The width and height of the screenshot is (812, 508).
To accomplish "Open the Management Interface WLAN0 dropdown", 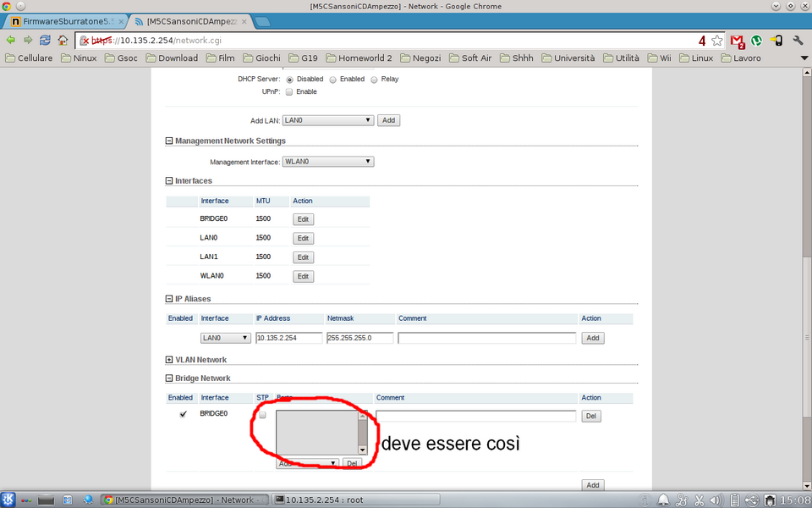I will pyautogui.click(x=328, y=162).
